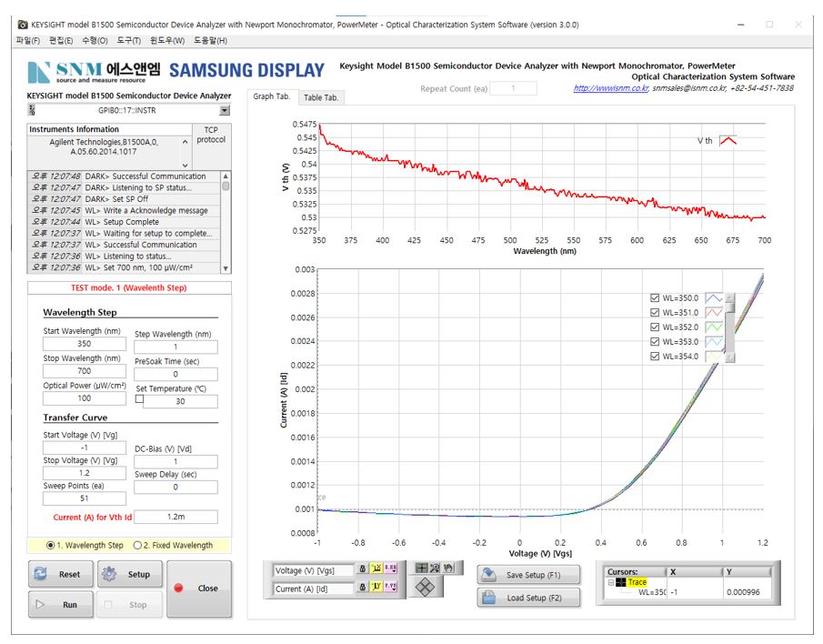Click the Save Setup (F1) button
823x644 pixels.
point(528,575)
